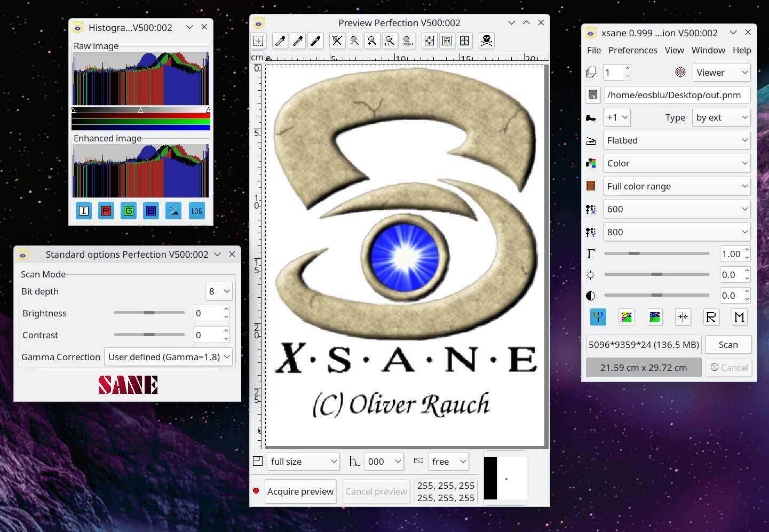Click the zoom in magnifier icon
Viewport: 769px width, 532px height.
coord(372,41)
